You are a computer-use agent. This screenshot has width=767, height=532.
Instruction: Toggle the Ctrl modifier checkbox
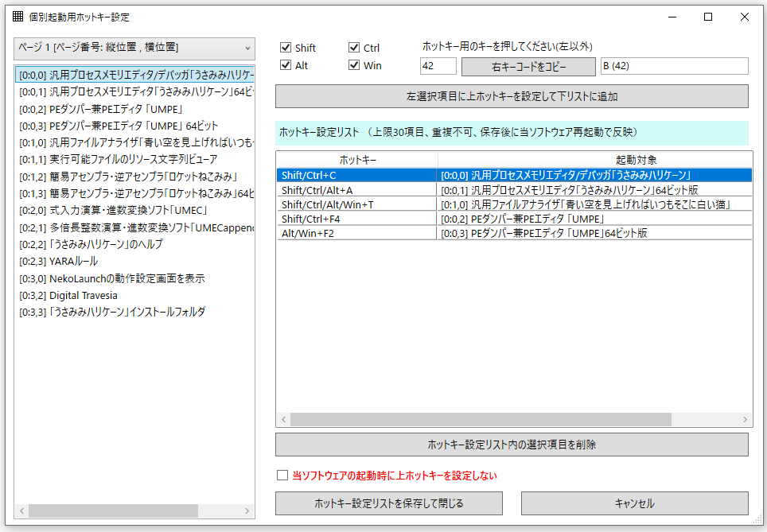(x=354, y=48)
